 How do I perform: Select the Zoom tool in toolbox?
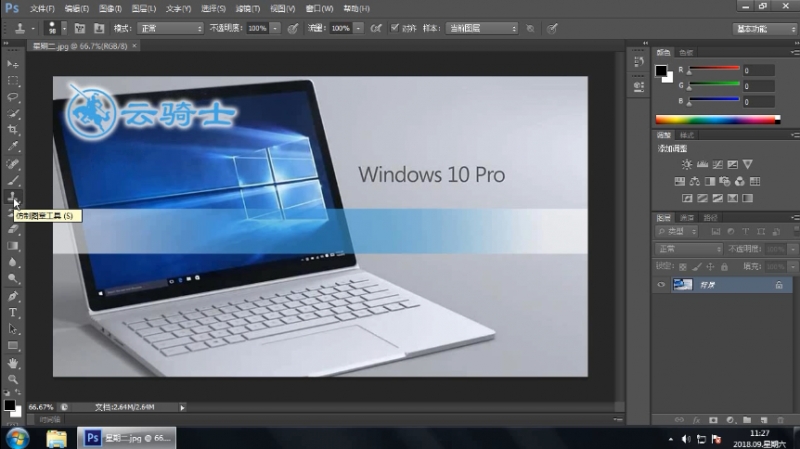point(13,379)
